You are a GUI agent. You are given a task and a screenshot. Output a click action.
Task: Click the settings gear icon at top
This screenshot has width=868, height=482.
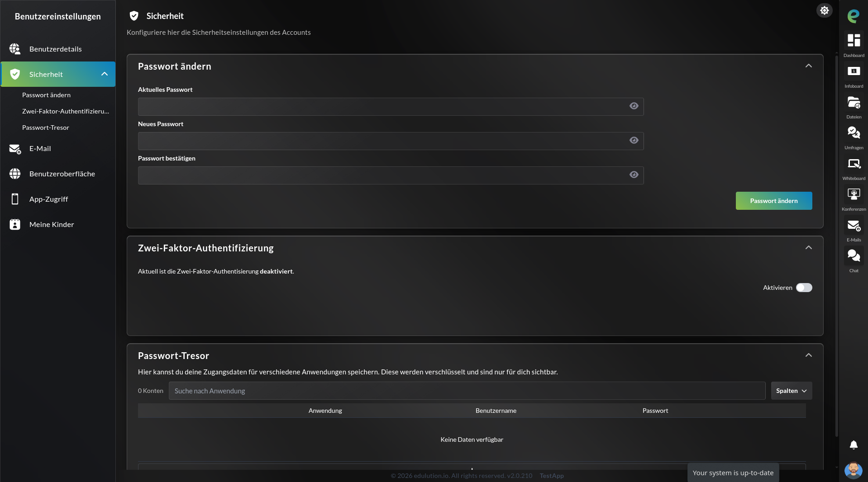pos(825,10)
